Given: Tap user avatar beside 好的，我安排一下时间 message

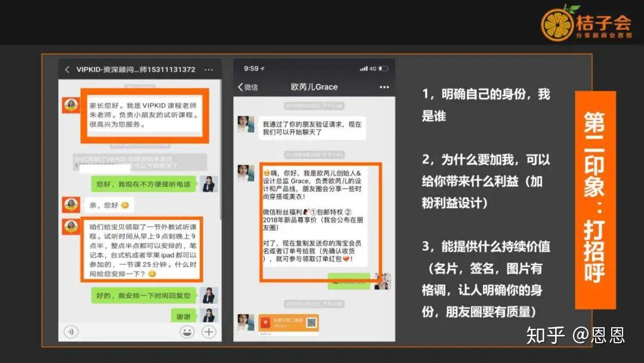Looking at the screenshot, I should [x=209, y=295].
